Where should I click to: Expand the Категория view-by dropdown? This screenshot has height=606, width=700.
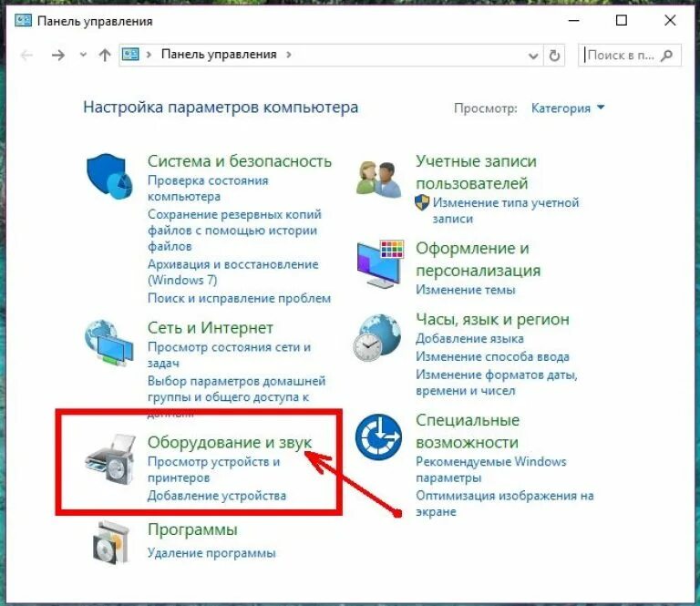tap(568, 108)
